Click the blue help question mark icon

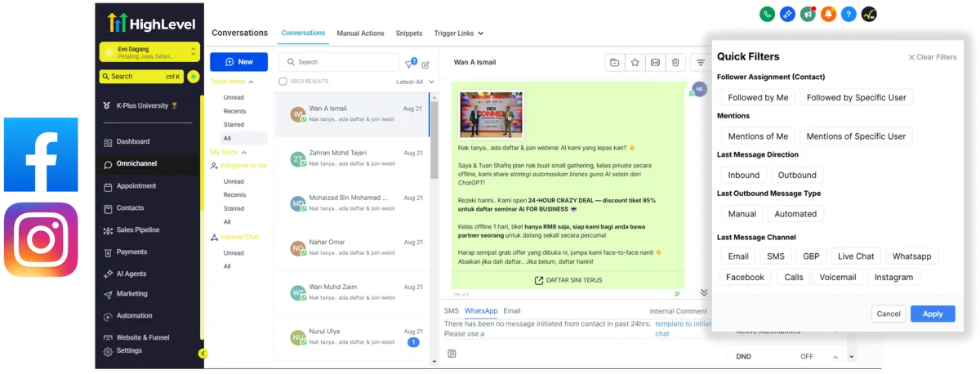click(849, 14)
